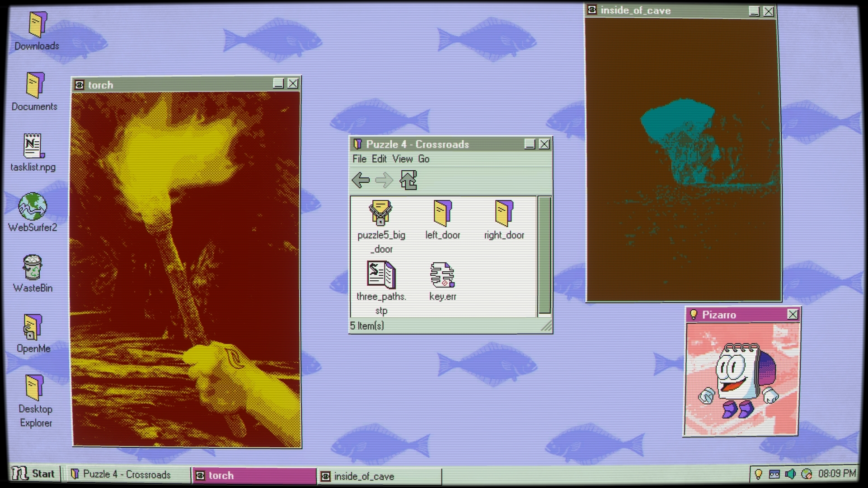Viewport: 868px width, 488px height.
Task: Launch WebSurfer2 from the desktop
Action: [33, 207]
